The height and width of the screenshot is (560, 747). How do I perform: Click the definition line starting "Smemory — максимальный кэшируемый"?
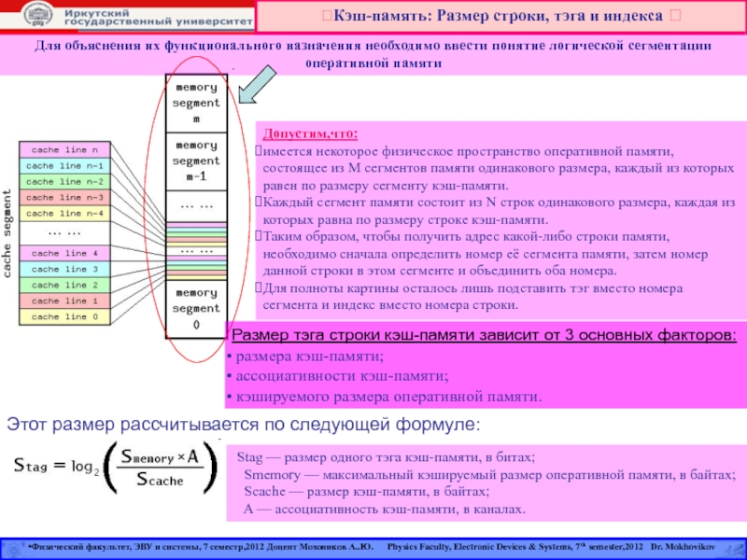pyautogui.click(x=490, y=475)
